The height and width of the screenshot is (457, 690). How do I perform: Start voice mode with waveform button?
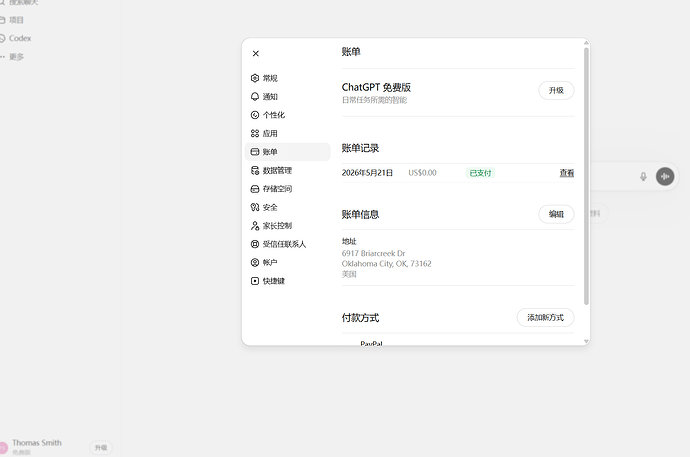tap(665, 176)
